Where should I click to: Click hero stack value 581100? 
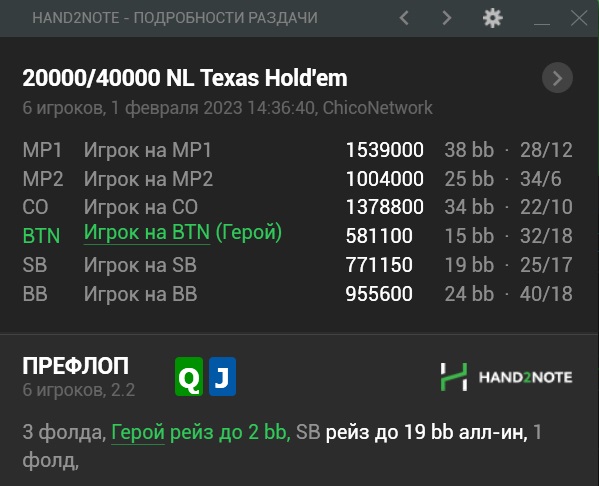(x=379, y=236)
